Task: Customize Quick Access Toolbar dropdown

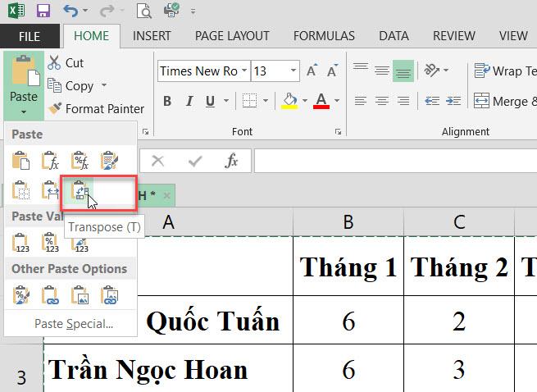Action: coord(193,11)
